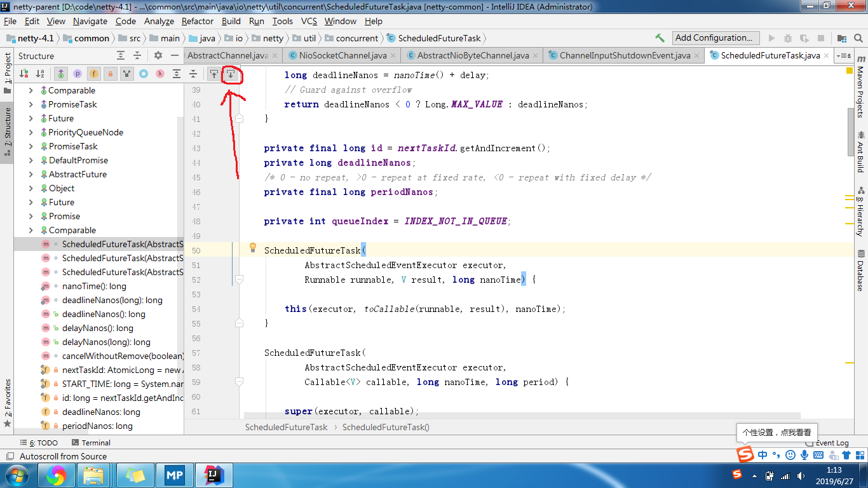Toggle Show Fields filter in Structure

coord(94,74)
